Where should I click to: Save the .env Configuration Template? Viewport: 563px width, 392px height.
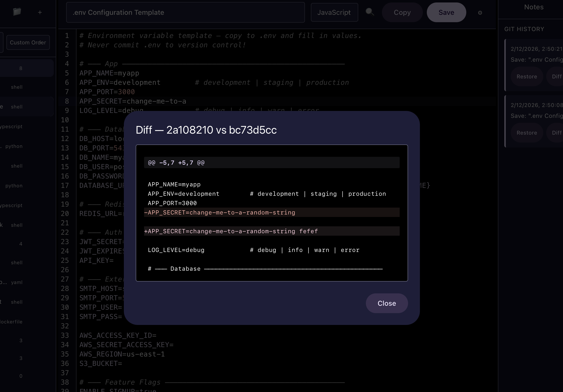click(446, 12)
